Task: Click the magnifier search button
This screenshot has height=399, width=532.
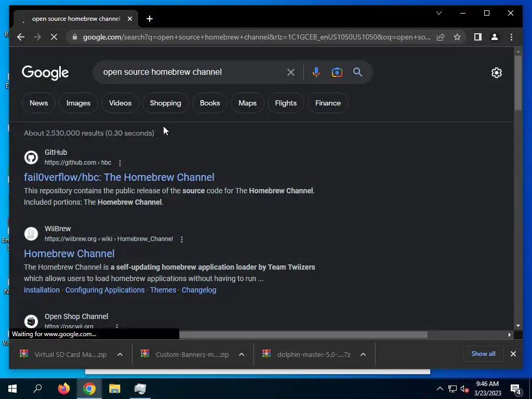Action: tap(357, 72)
